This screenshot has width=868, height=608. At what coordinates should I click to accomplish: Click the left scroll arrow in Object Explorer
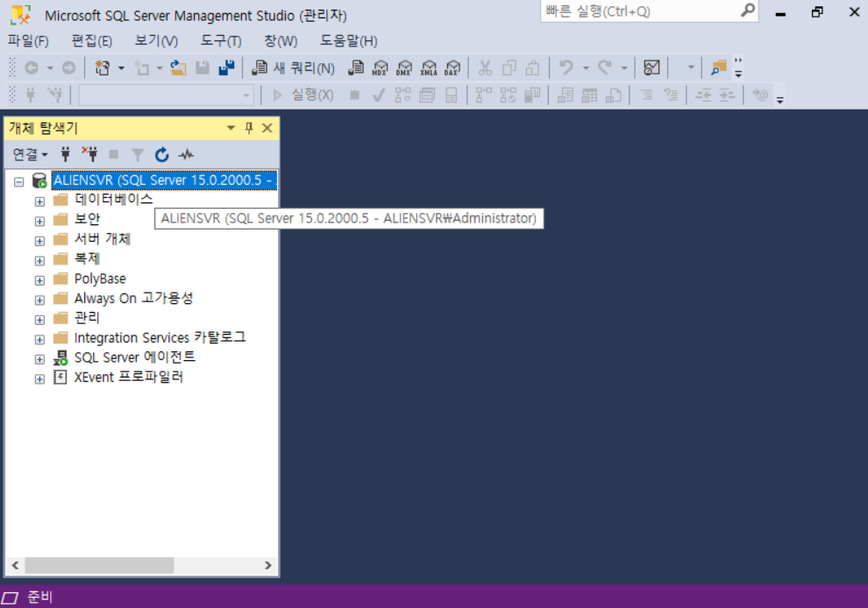(x=15, y=565)
